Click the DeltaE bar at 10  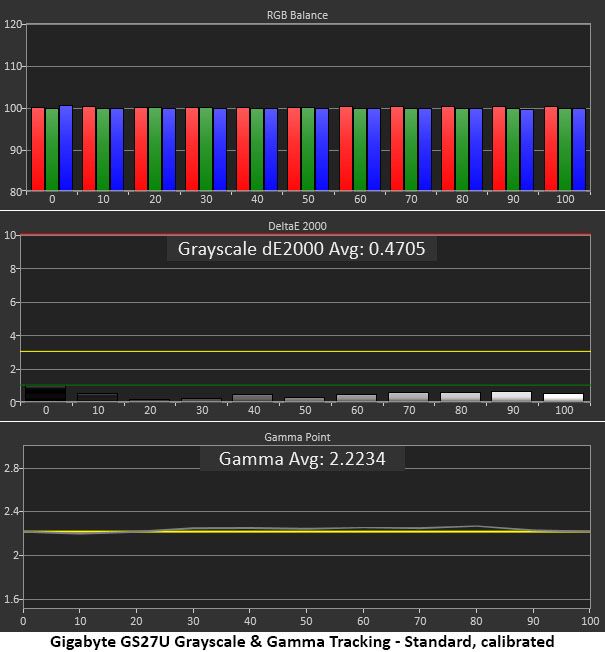click(x=97, y=398)
